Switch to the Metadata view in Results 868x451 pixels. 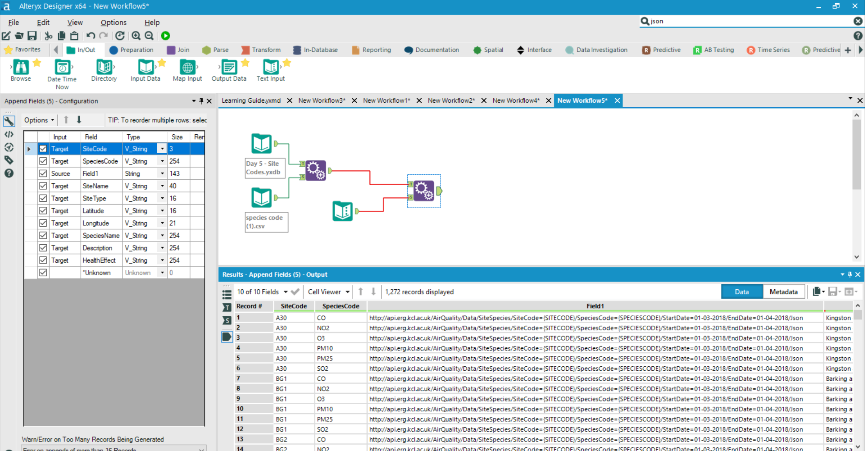[x=783, y=291]
